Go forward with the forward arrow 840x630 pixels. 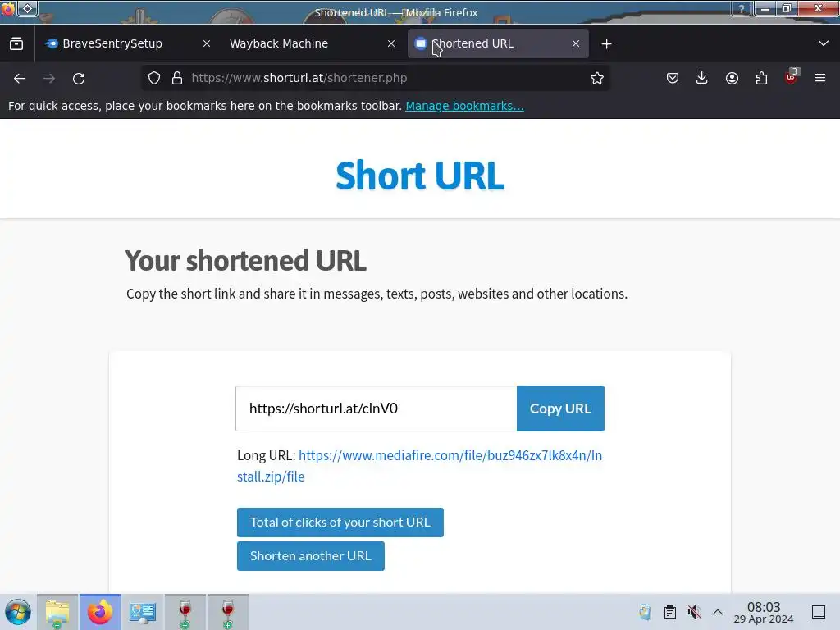[49, 78]
